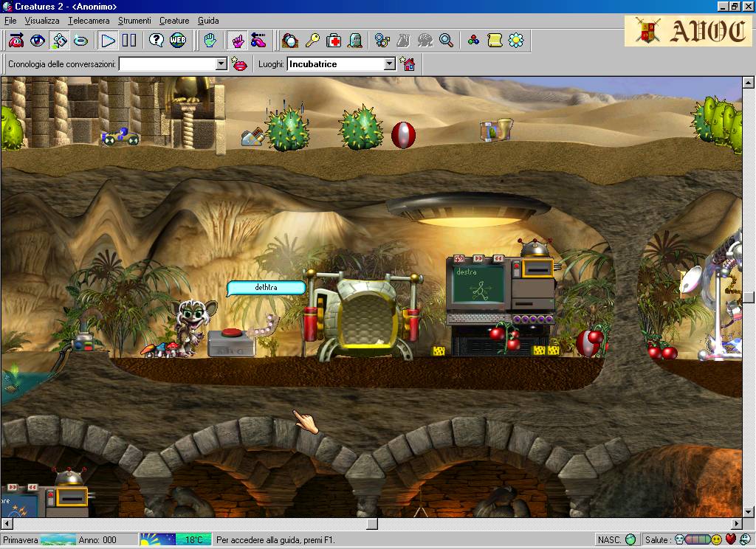
Task: Click the green computer screen showing destra
Action: point(478,286)
